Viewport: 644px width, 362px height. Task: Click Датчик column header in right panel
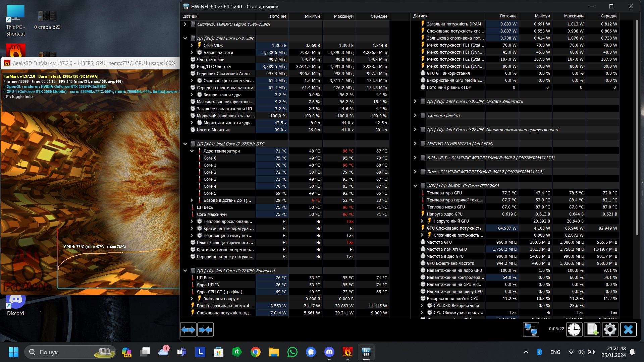448,16
